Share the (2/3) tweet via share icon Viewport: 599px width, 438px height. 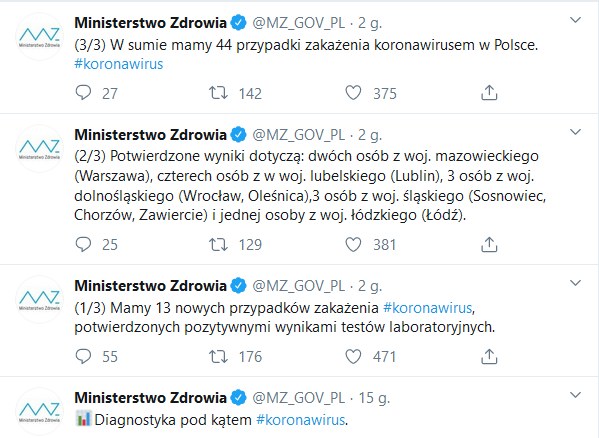[489, 244]
